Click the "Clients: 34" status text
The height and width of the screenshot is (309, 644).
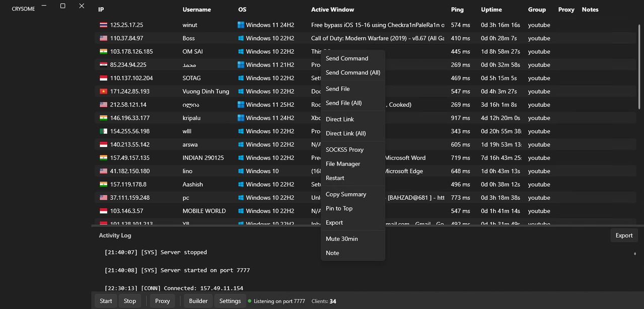(x=324, y=301)
